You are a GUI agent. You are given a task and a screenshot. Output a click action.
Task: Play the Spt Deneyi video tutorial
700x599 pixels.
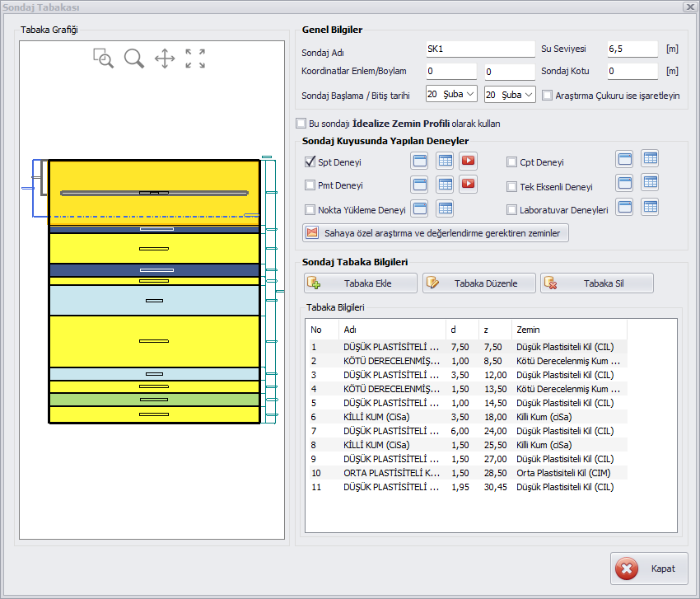pos(468,161)
